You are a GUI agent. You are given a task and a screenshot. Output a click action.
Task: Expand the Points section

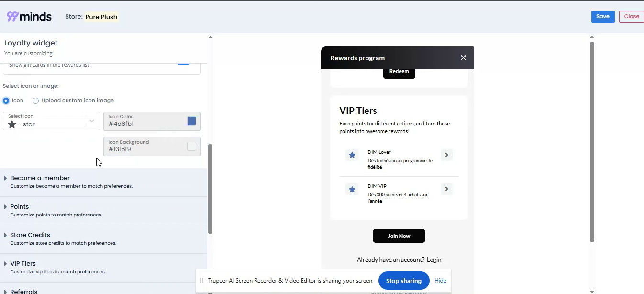coord(103,211)
